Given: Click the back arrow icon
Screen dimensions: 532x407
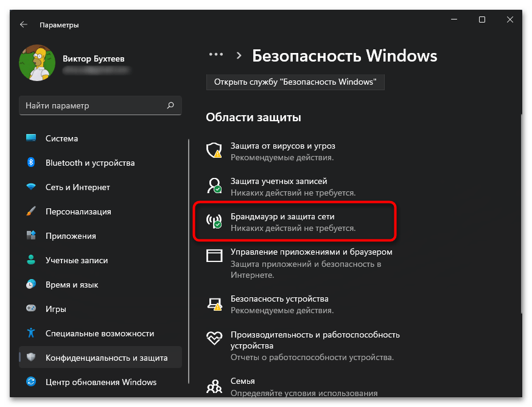Looking at the screenshot, I should click(23, 24).
